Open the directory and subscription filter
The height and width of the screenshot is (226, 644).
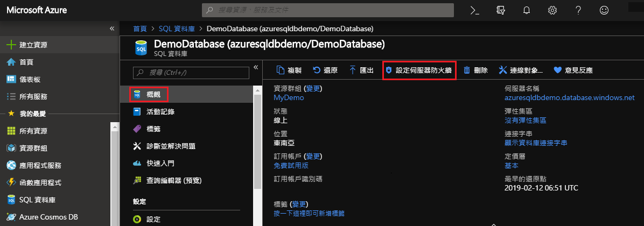[500, 10]
